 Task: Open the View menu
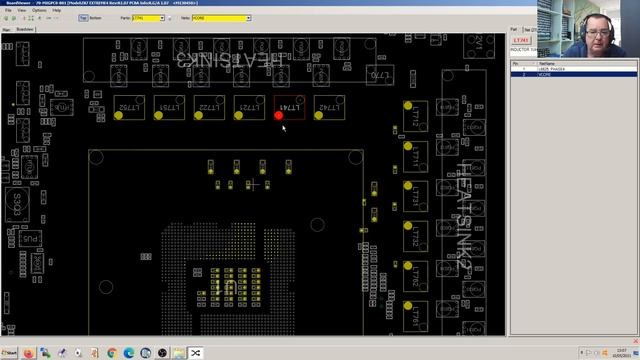(x=22, y=10)
